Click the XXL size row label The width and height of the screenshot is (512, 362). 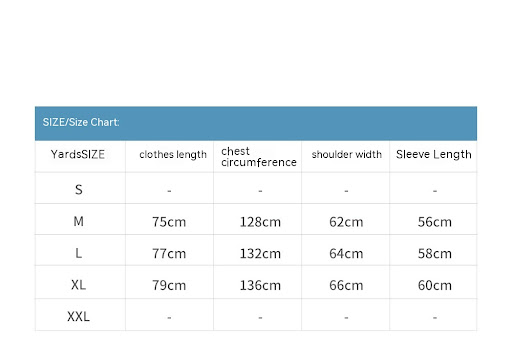click(79, 316)
